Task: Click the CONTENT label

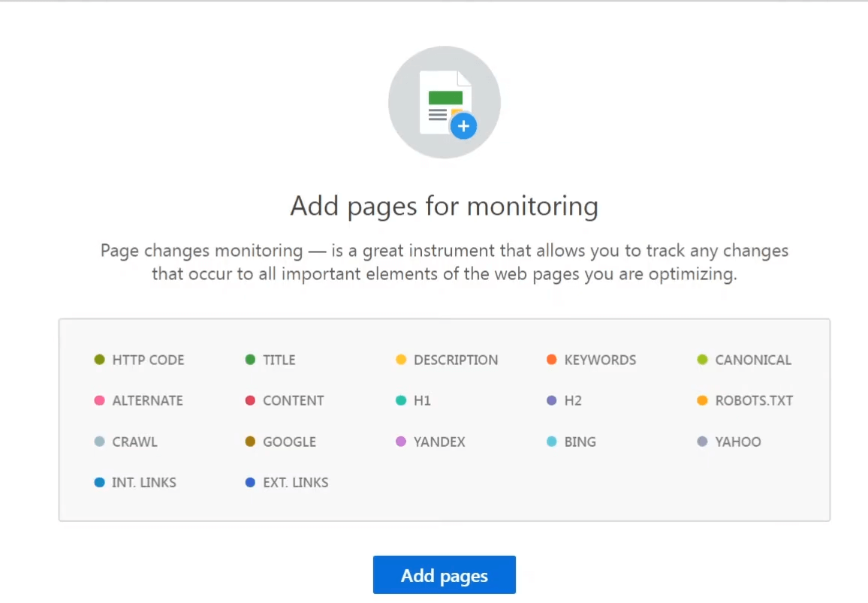Action: tap(294, 400)
